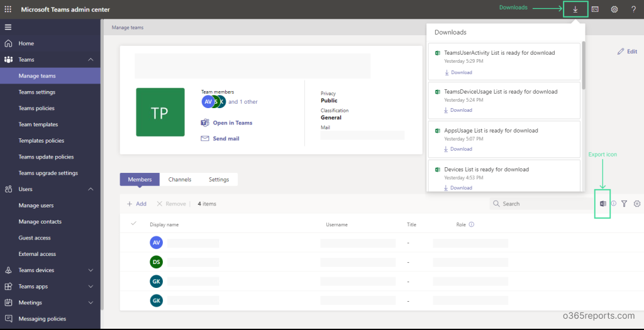Click the Teams group icon in sidebar
The height and width of the screenshot is (330, 644).
tap(8, 60)
